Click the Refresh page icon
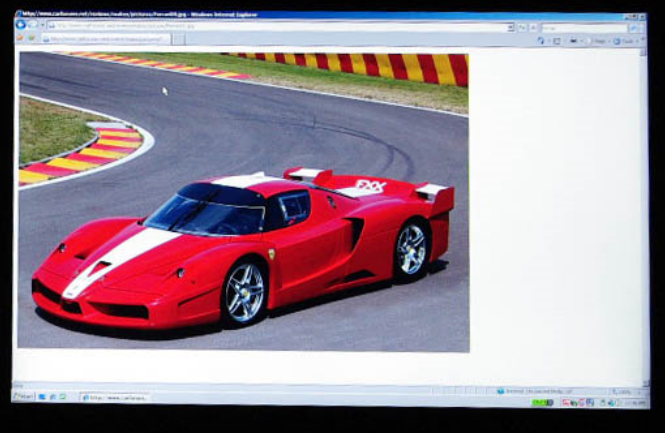665x433 pixels. [x=522, y=28]
